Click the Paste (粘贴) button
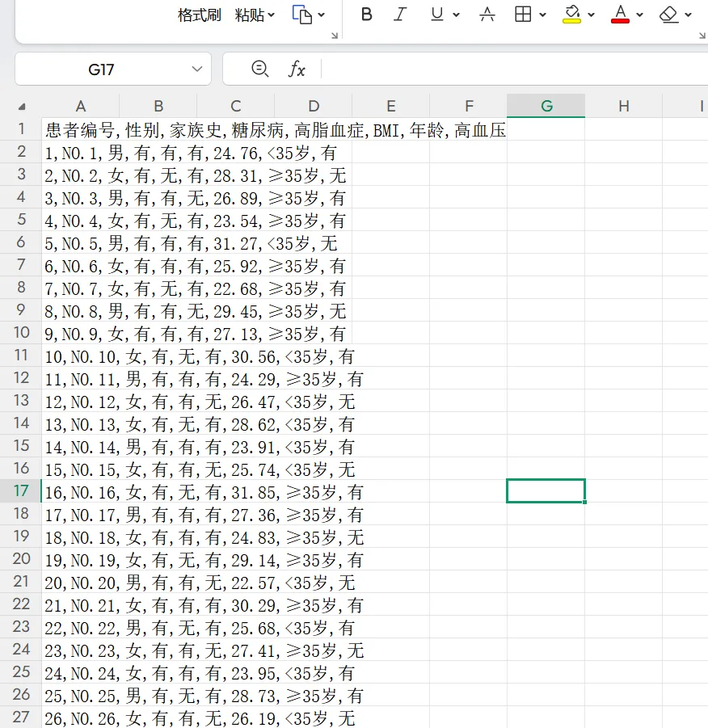The height and width of the screenshot is (728, 708). pos(250,15)
